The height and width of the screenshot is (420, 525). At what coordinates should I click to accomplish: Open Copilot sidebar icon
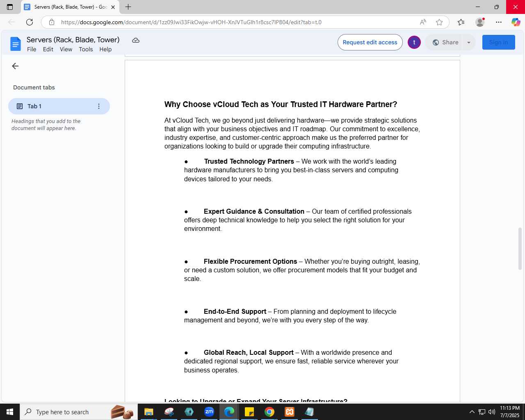pos(516,22)
